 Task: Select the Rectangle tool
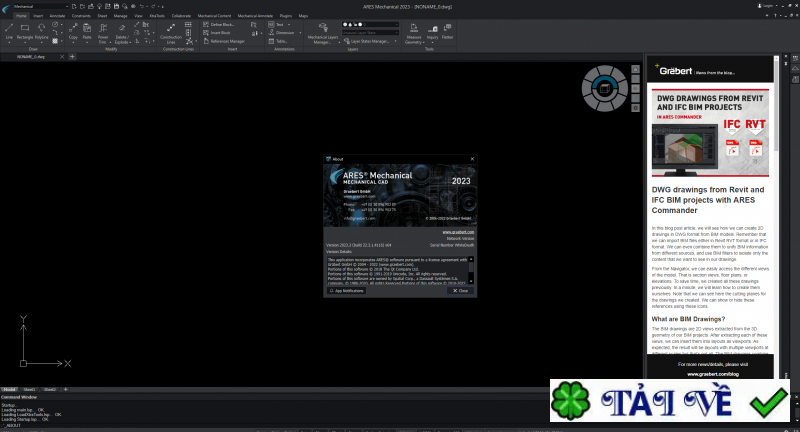coord(24,31)
